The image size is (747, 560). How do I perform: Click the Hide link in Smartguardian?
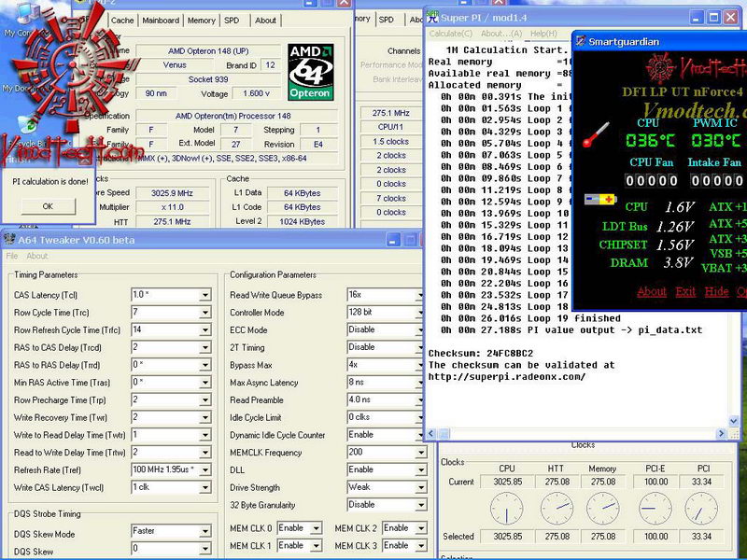pyautogui.click(x=716, y=291)
